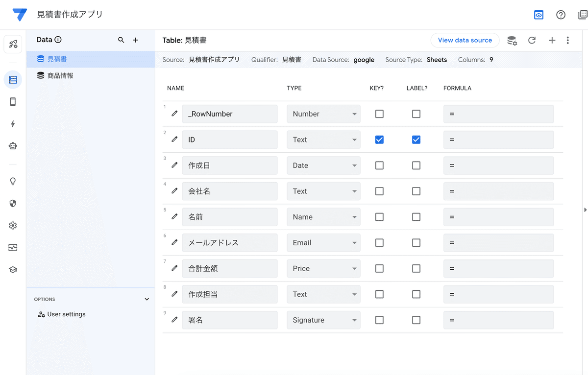
Task: Open the Text type dropdown for 作成担当
Action: click(323, 294)
